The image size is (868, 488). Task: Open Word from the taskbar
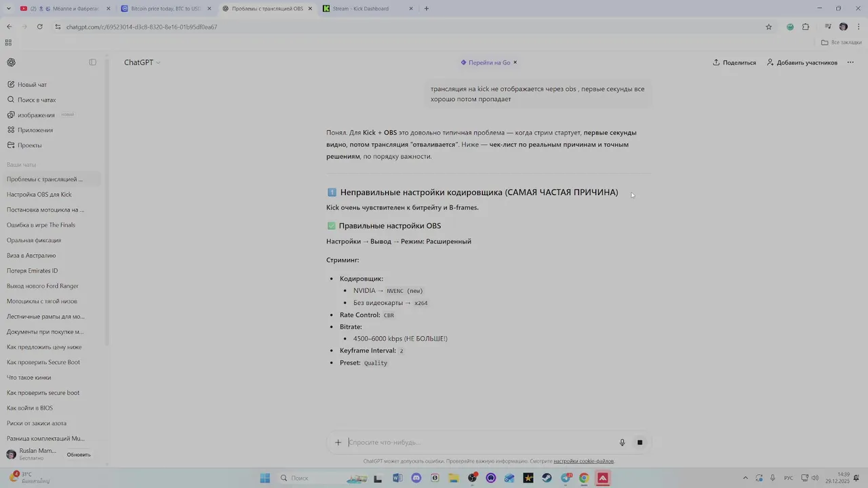(x=397, y=478)
